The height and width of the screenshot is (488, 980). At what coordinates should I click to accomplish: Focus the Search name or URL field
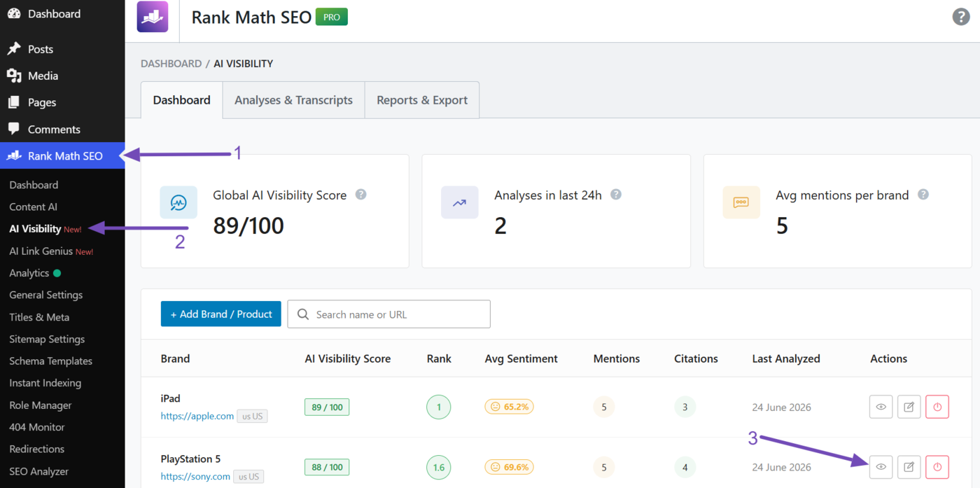click(389, 314)
